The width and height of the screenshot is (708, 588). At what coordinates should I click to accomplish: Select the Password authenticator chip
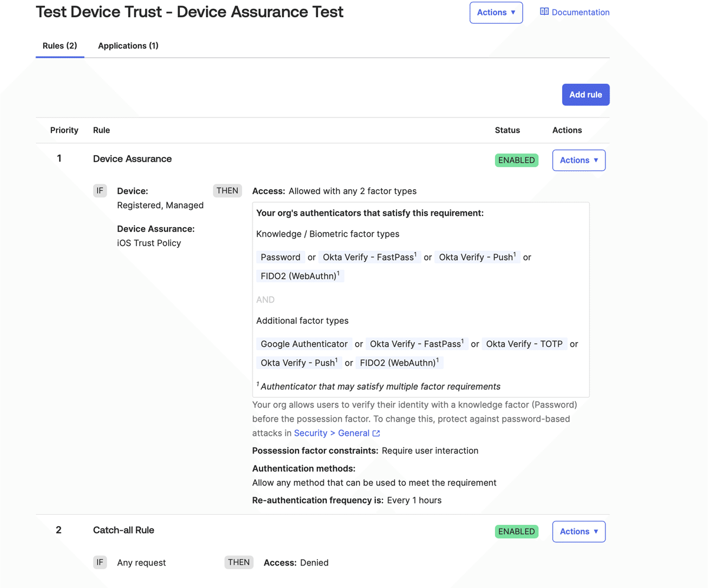(x=280, y=257)
